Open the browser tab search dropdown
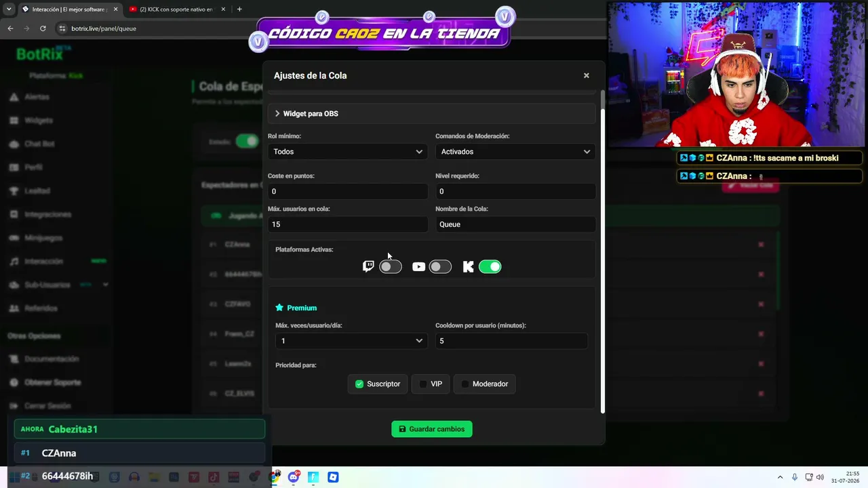The width and height of the screenshot is (868, 488). 9,9
